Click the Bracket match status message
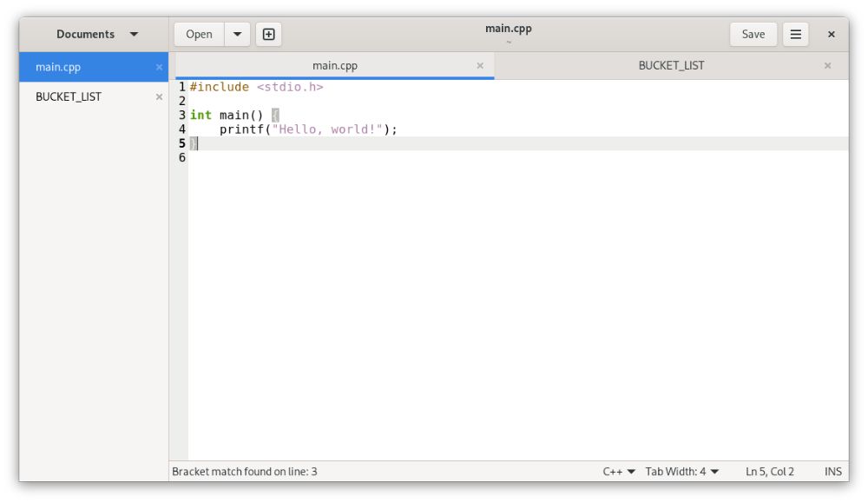This screenshot has width=868, height=503. click(x=244, y=472)
